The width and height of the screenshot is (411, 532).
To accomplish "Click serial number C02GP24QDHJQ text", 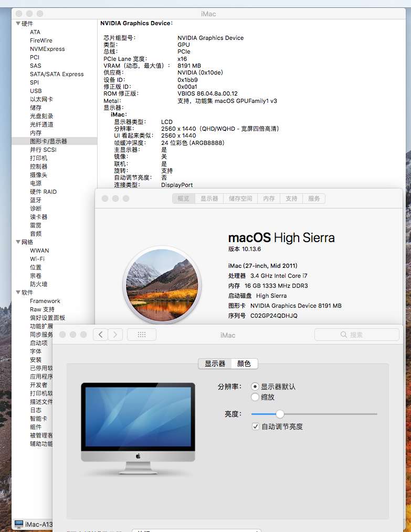I will tap(273, 316).
